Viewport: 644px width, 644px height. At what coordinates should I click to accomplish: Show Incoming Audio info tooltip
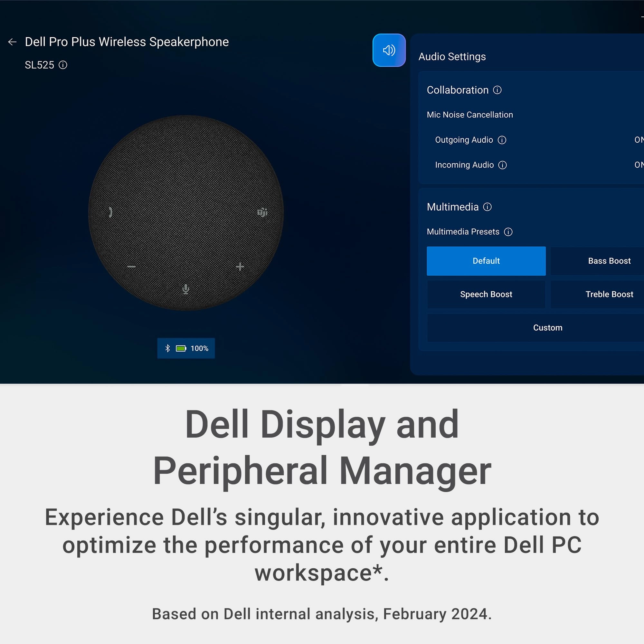tap(502, 165)
